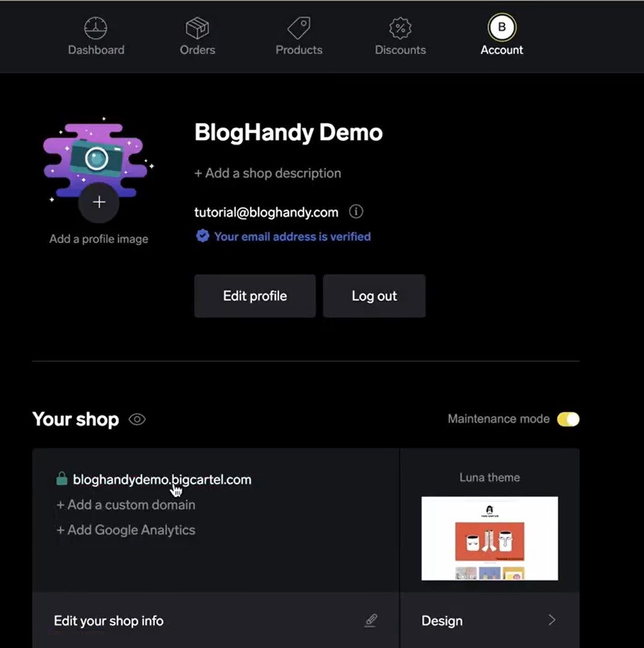Screen dimensions: 644x648
Task: Open the Design section label
Action: pos(442,621)
